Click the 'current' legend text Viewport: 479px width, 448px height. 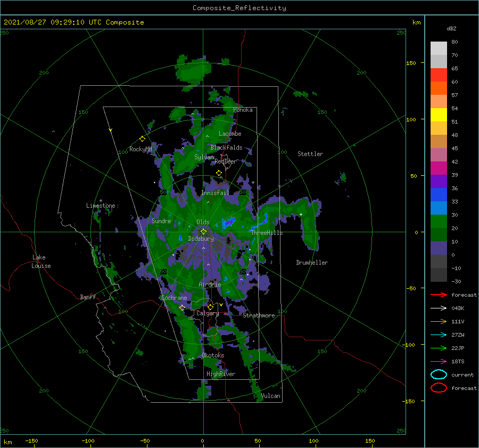coord(463,375)
